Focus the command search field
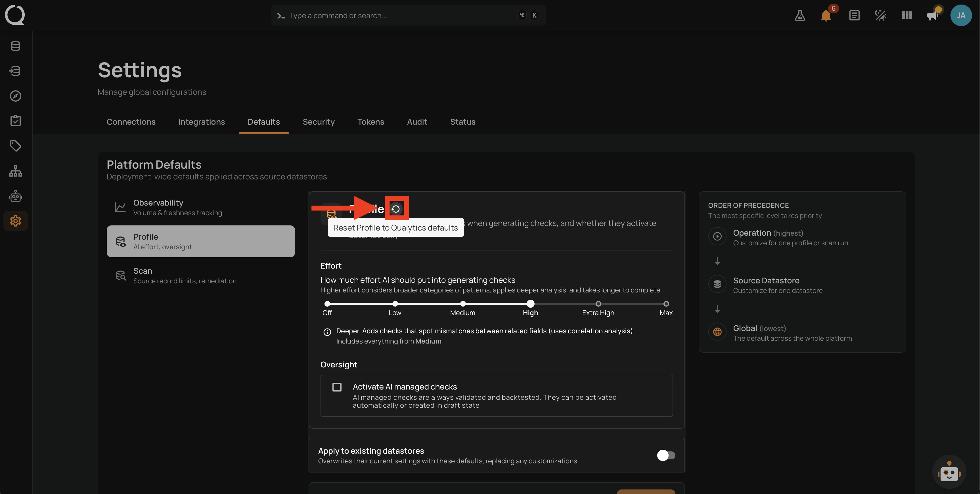The width and height of the screenshot is (980, 494). [409, 15]
